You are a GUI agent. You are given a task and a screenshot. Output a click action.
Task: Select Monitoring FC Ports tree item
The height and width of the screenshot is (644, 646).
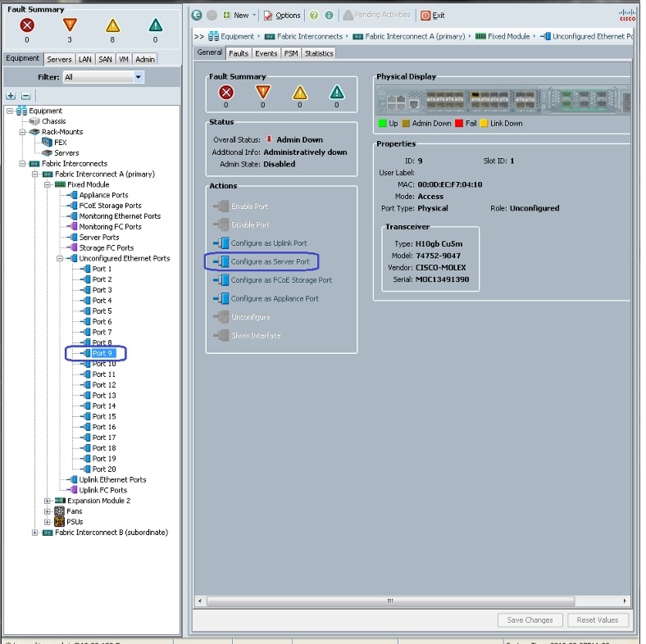(110, 227)
